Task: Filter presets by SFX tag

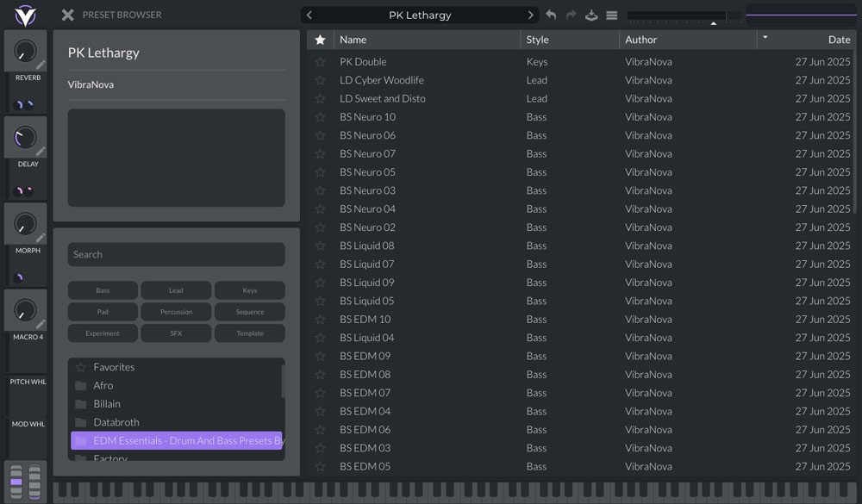Action: tap(176, 333)
